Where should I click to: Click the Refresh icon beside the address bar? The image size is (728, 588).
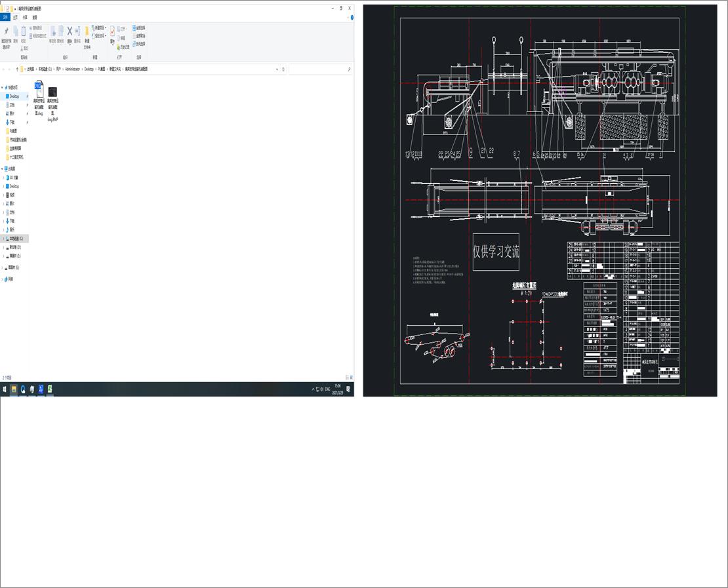pos(283,69)
